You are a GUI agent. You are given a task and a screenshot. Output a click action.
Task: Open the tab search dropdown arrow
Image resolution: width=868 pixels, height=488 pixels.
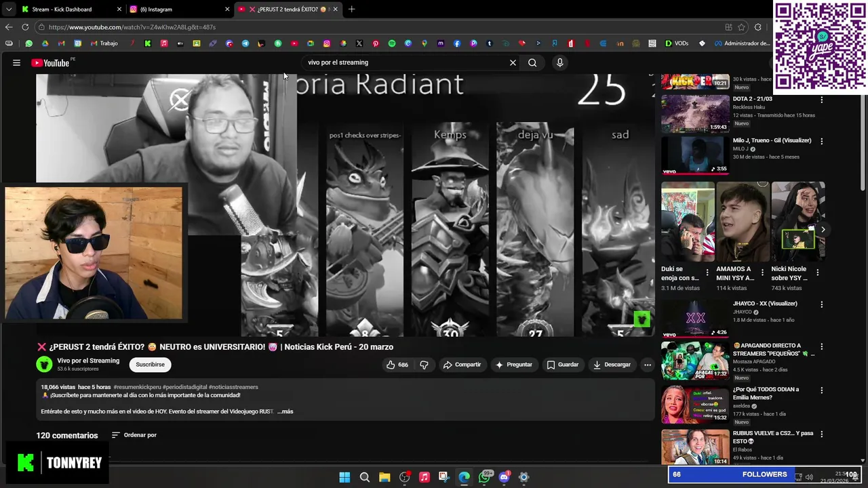tap(8, 9)
